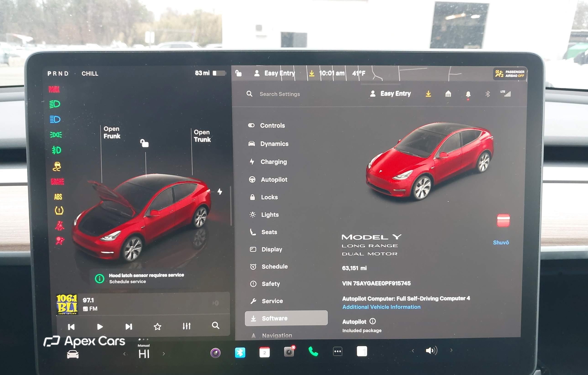
Task: Tap car controls icon in bottom bar
Action: [73, 354]
